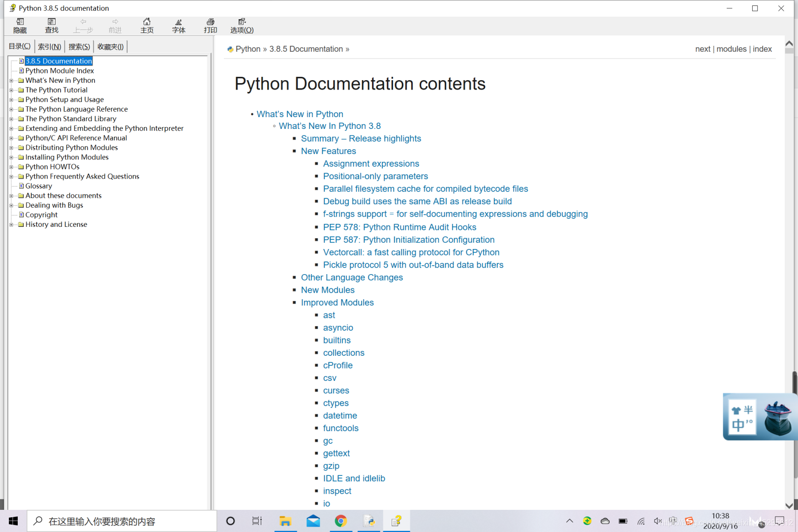This screenshot has width=798, height=532.
Task: Click the page icon beside Glossary
Action: (x=21, y=186)
